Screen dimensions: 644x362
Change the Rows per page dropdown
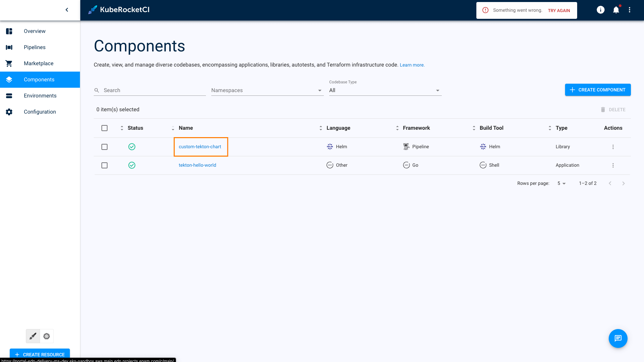561,183
